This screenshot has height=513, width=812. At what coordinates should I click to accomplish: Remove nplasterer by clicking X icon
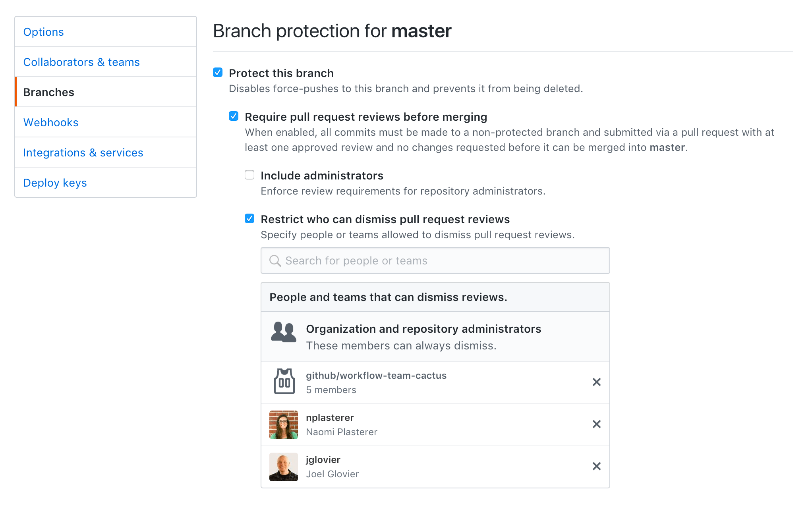[x=597, y=424]
